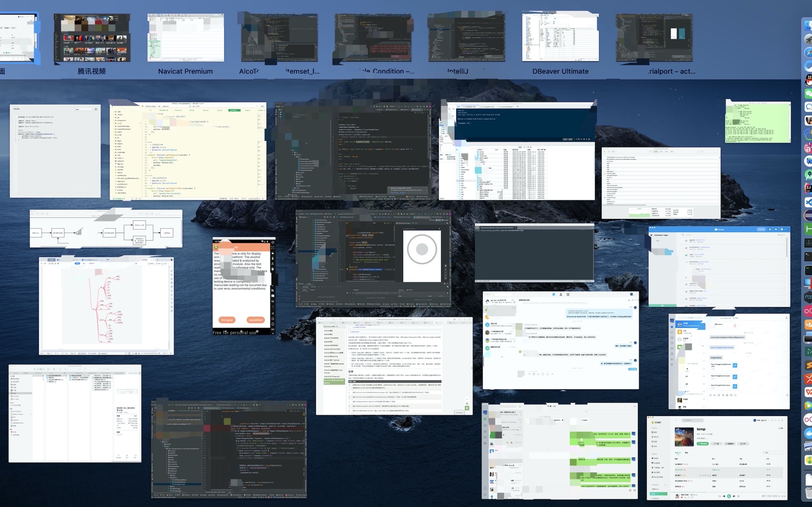Click the Docker whale dock icon
The width and height of the screenshot is (812, 507).
(809, 433)
